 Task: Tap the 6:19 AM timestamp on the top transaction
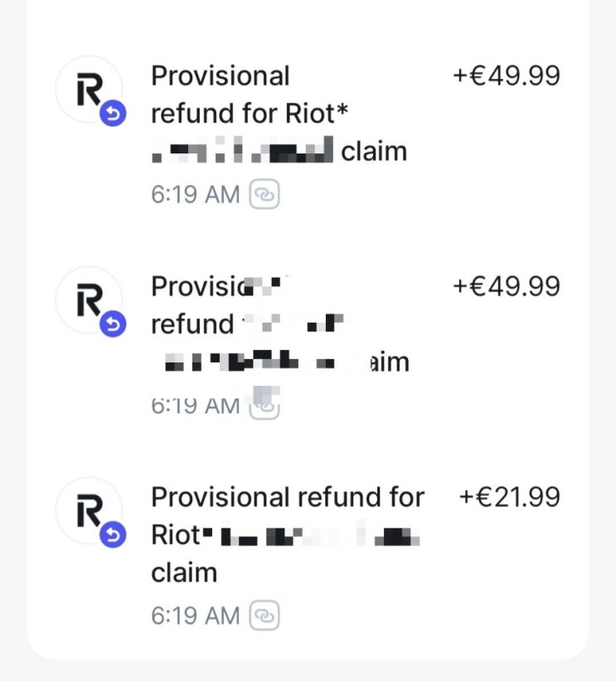[x=196, y=195]
